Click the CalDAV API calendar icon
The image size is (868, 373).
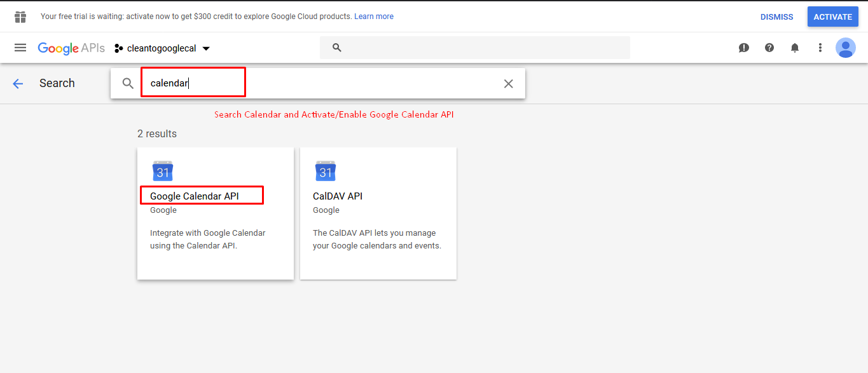click(x=326, y=171)
